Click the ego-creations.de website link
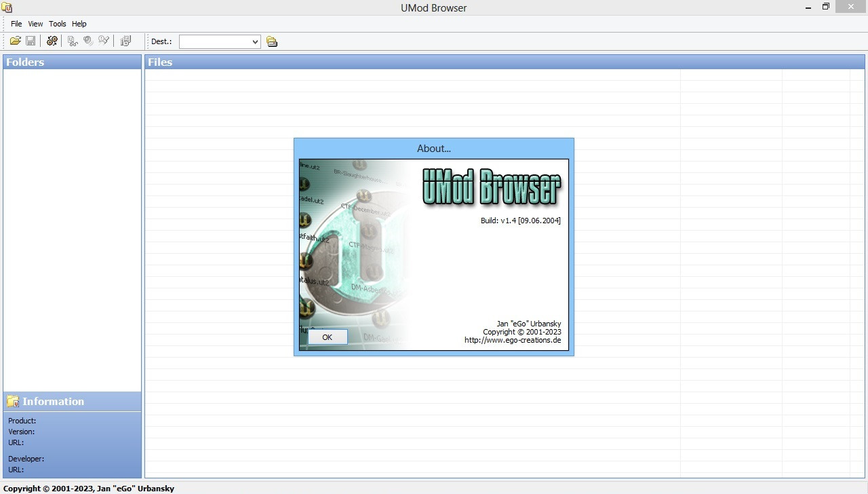This screenshot has width=868, height=494. click(x=513, y=340)
